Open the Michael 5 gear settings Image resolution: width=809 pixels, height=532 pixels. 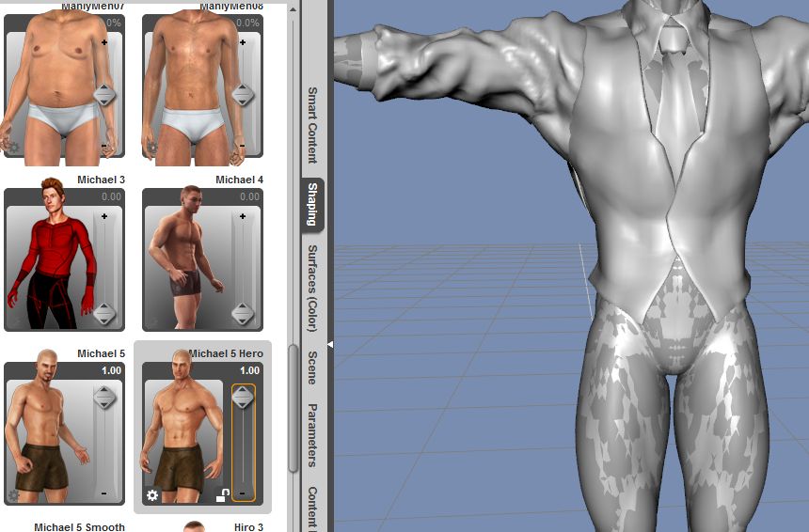click(x=13, y=495)
